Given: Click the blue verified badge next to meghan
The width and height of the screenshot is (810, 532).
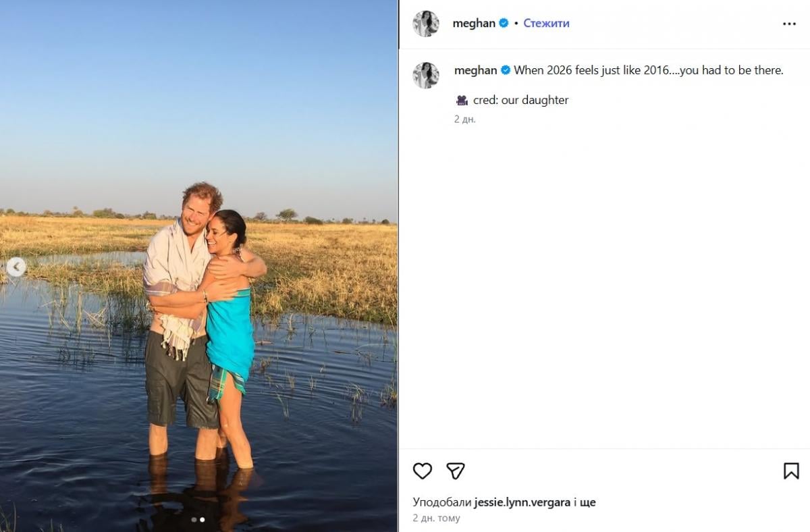Looking at the screenshot, I should [x=502, y=22].
